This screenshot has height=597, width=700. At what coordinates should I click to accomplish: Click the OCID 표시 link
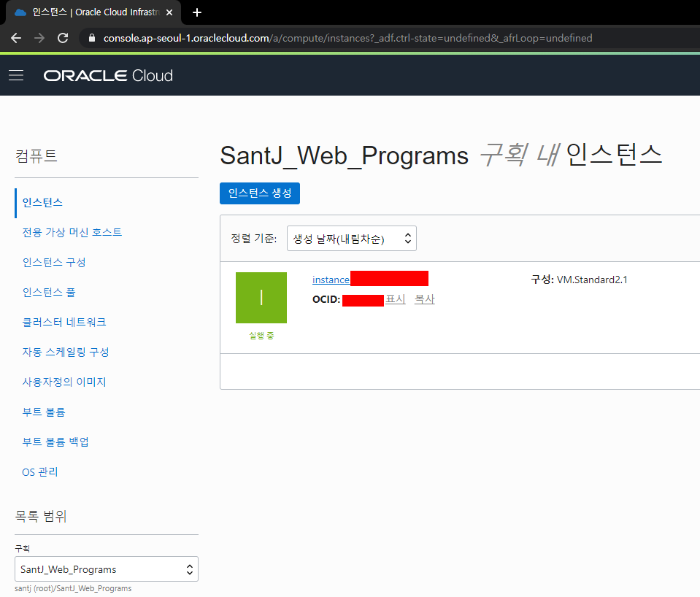396,299
